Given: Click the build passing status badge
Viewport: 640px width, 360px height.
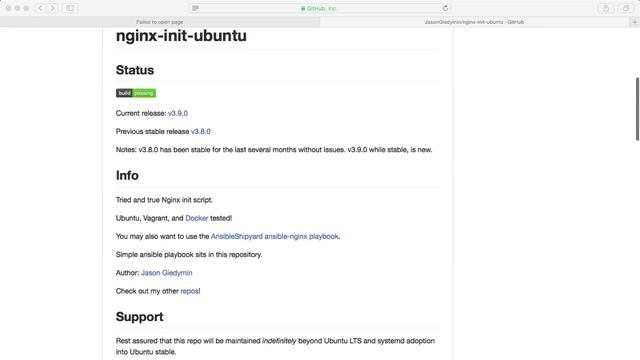Looking at the screenshot, I should [x=136, y=93].
